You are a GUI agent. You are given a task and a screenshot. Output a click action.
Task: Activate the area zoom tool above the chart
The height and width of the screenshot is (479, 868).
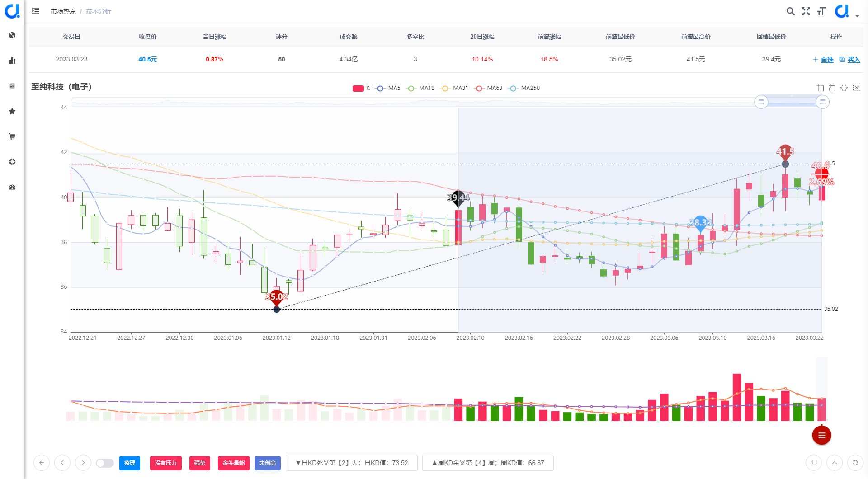coord(821,88)
